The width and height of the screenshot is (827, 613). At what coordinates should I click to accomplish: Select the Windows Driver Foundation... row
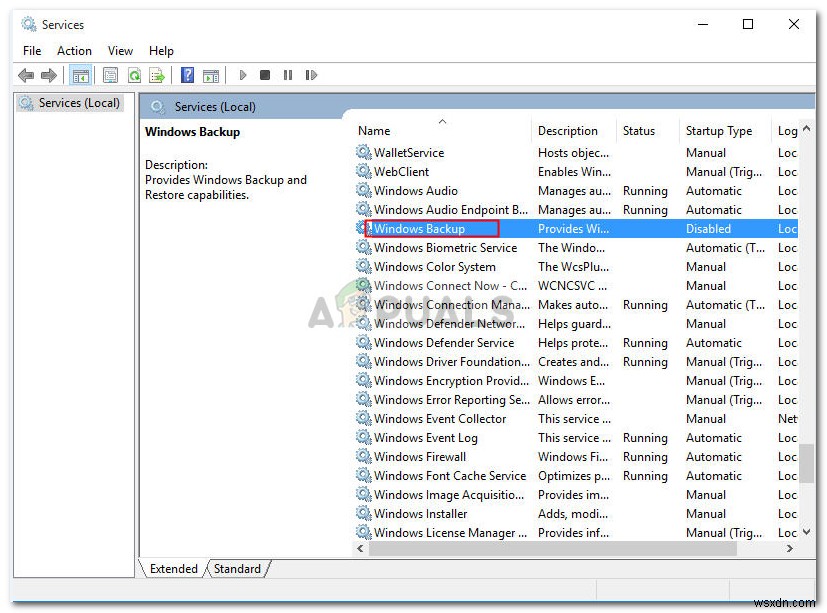tap(576, 361)
